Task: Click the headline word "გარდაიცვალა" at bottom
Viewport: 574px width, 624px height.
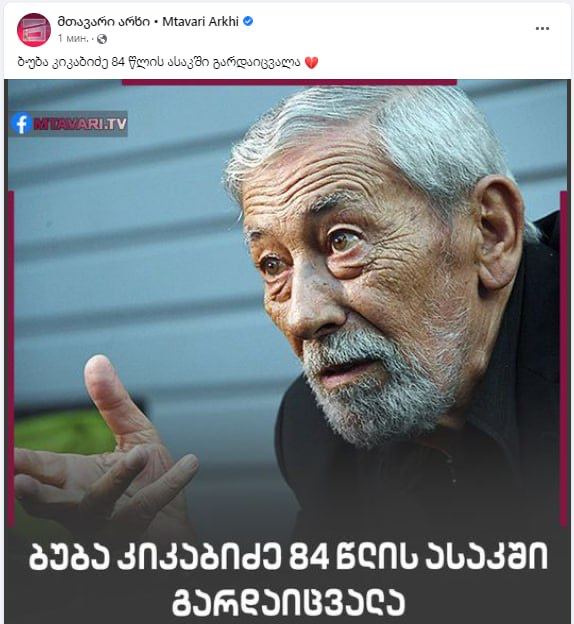Action: (x=288, y=601)
